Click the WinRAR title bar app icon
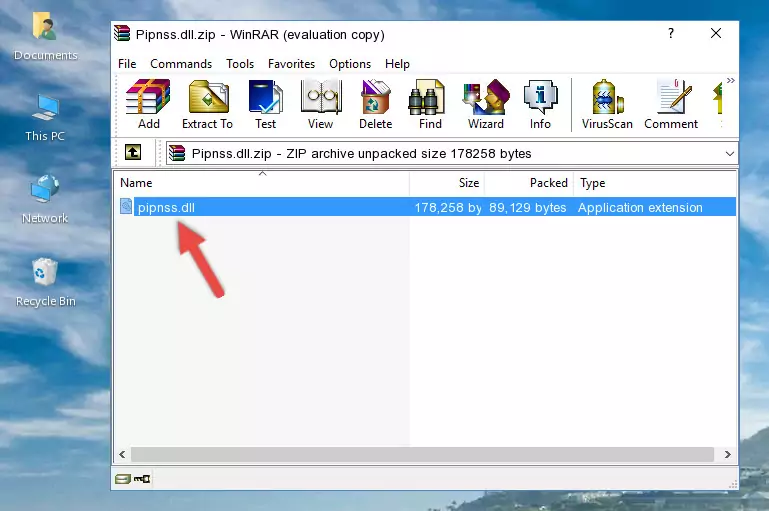This screenshot has height=511, width=769. click(122, 34)
